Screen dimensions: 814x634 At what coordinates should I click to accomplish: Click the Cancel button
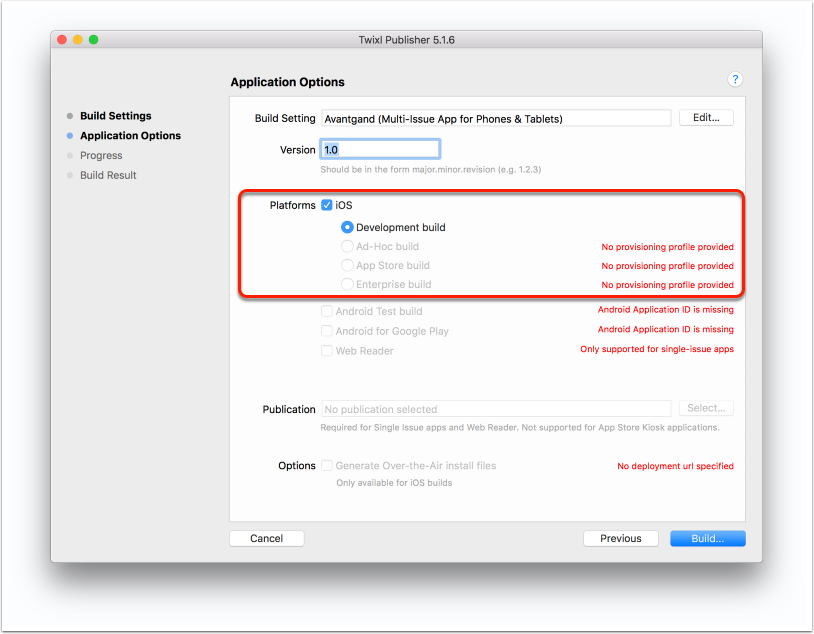(x=266, y=538)
